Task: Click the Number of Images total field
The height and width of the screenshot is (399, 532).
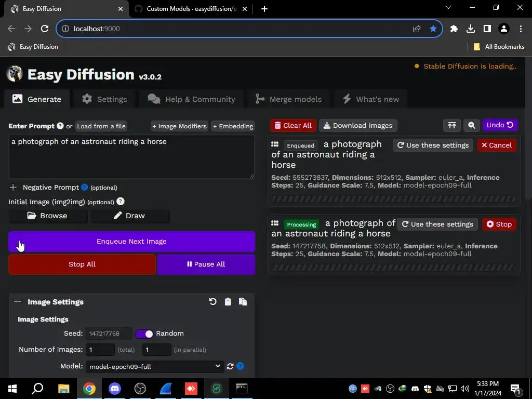Action: click(x=100, y=350)
